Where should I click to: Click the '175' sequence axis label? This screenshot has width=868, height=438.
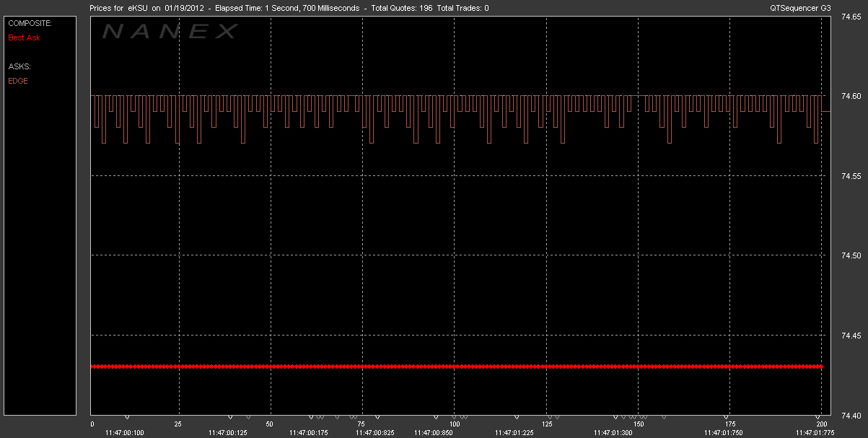(730, 424)
